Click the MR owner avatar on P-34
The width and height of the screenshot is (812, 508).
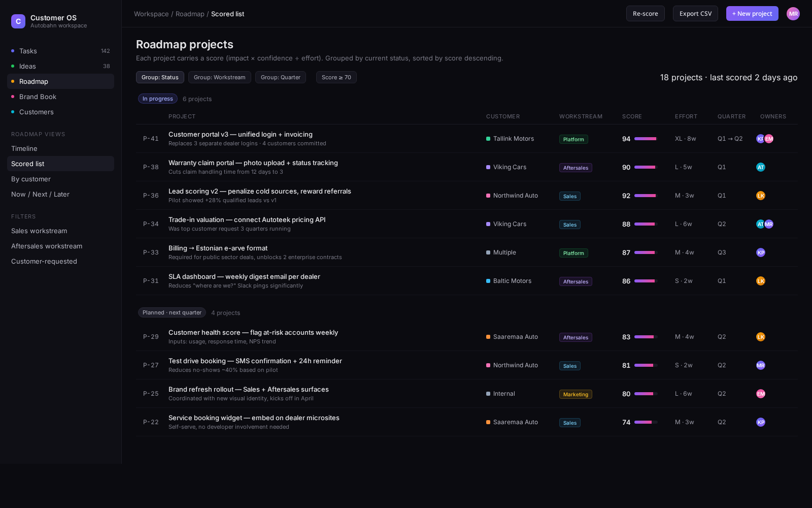tap(769, 224)
